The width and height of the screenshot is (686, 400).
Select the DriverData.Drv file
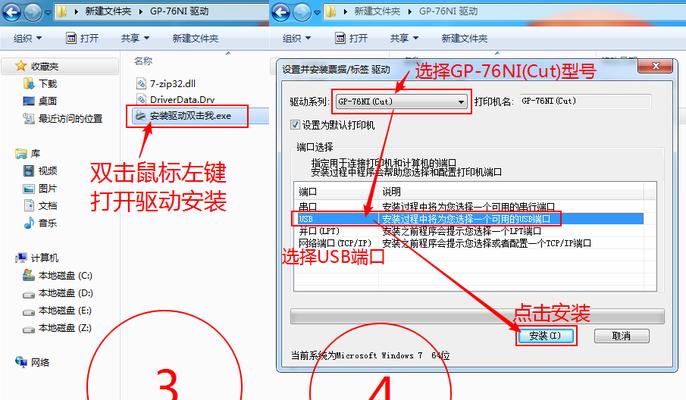coord(175,100)
